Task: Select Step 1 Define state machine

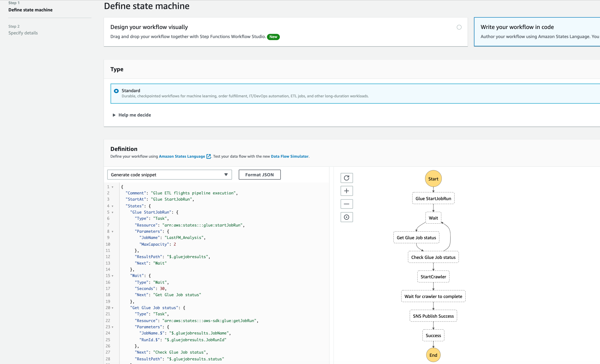Action: pos(30,10)
